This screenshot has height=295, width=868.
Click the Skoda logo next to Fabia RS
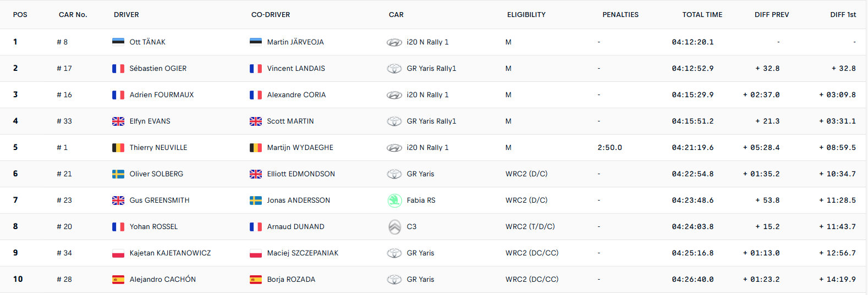coord(394,201)
